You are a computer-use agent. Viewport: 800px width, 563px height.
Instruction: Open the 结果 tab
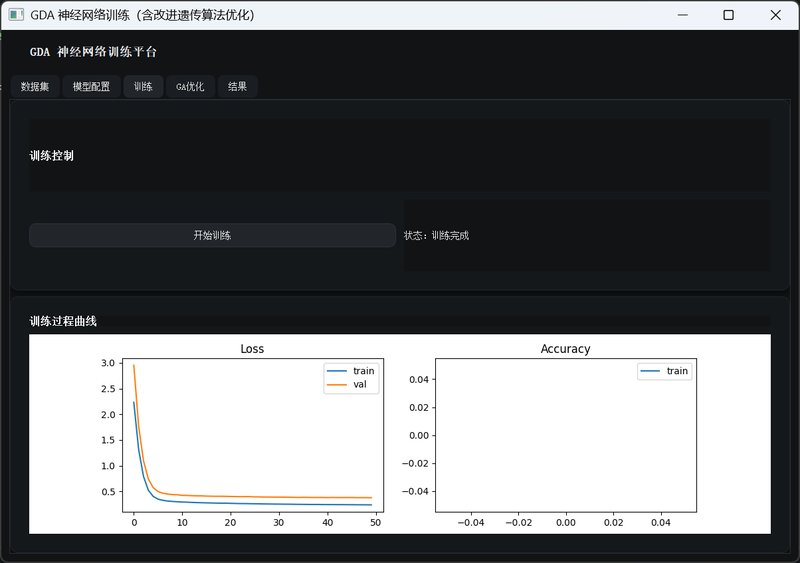coord(237,86)
